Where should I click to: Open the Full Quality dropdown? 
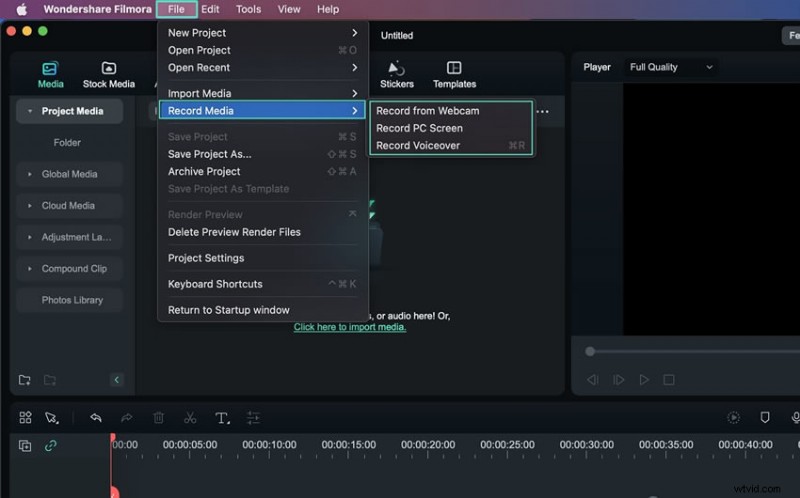pos(670,67)
